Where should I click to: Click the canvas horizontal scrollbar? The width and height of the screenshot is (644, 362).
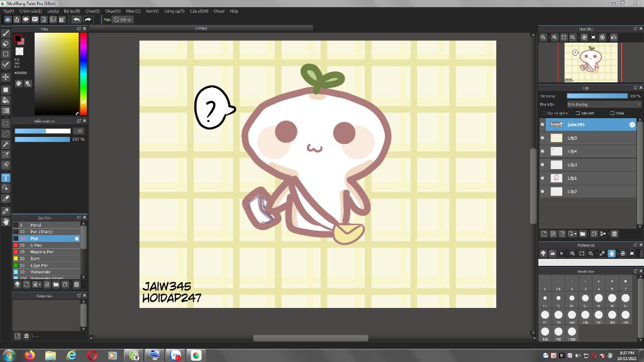[x=311, y=338]
